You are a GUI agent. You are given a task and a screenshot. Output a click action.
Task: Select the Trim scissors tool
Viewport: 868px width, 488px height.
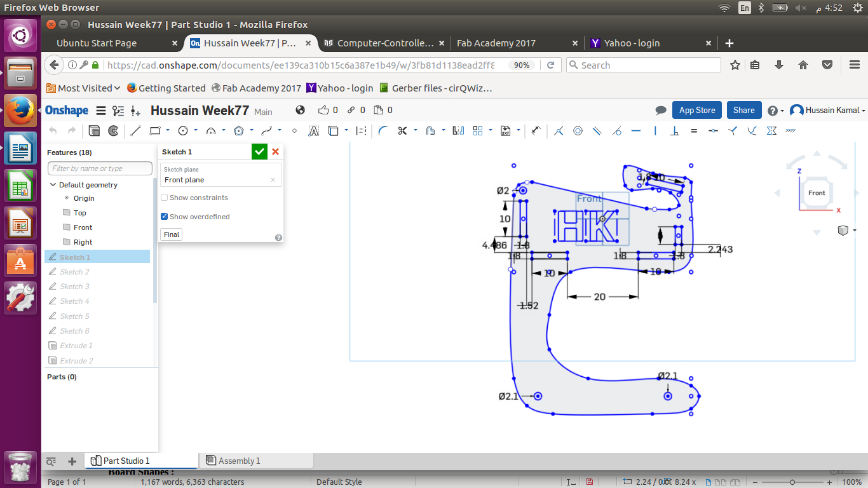click(402, 131)
